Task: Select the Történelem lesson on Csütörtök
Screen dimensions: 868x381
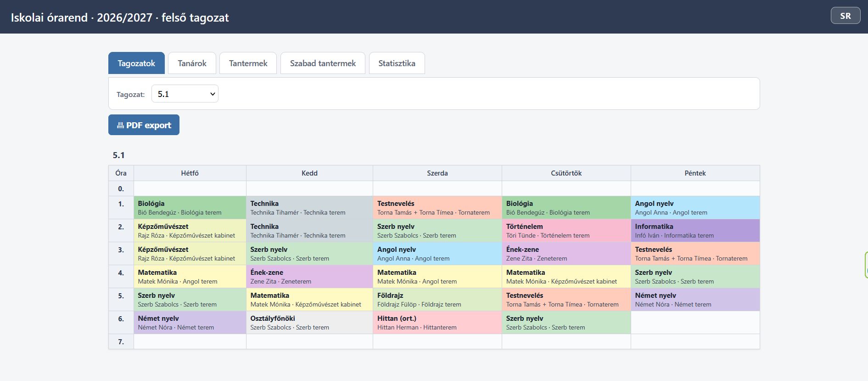Action: (x=566, y=231)
